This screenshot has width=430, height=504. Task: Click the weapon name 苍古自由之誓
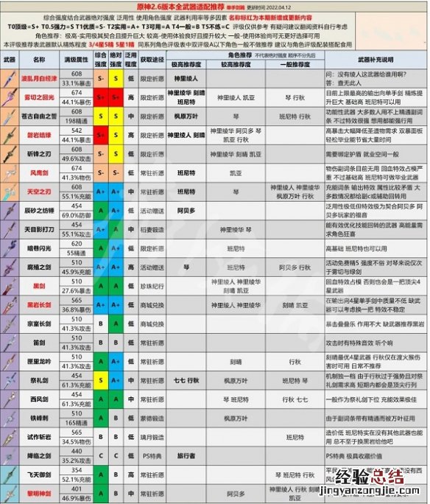pos(39,116)
